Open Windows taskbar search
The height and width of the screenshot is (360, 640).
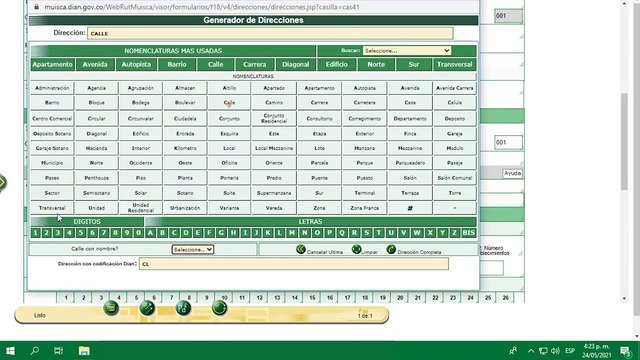(35, 351)
